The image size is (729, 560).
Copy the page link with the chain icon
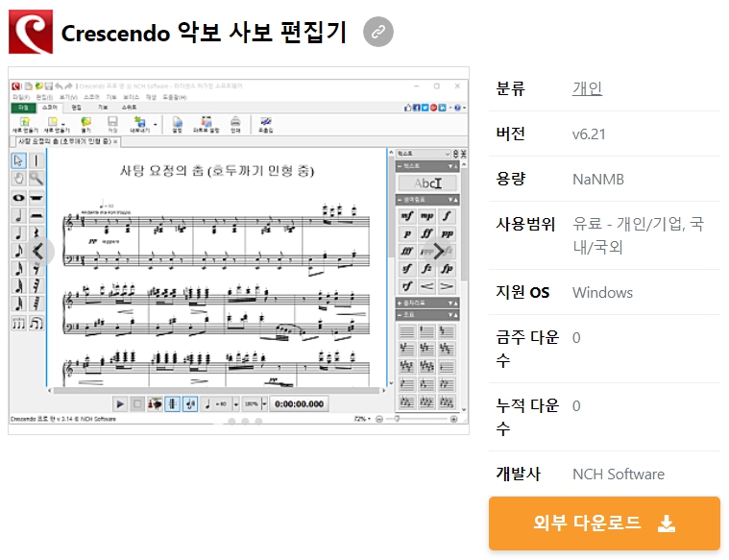tap(378, 32)
